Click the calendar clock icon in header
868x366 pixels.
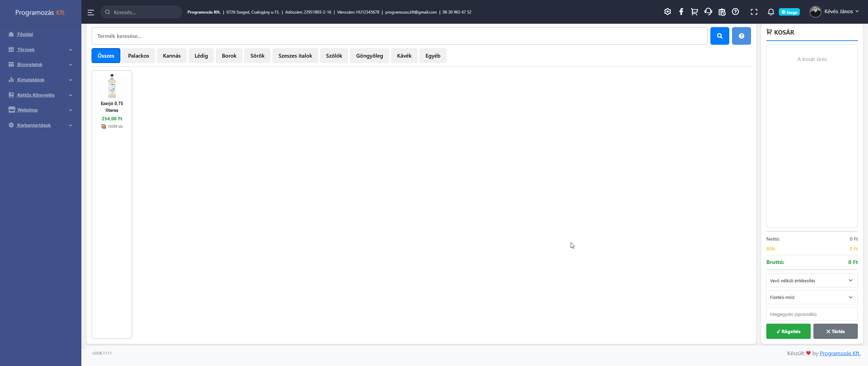(722, 12)
